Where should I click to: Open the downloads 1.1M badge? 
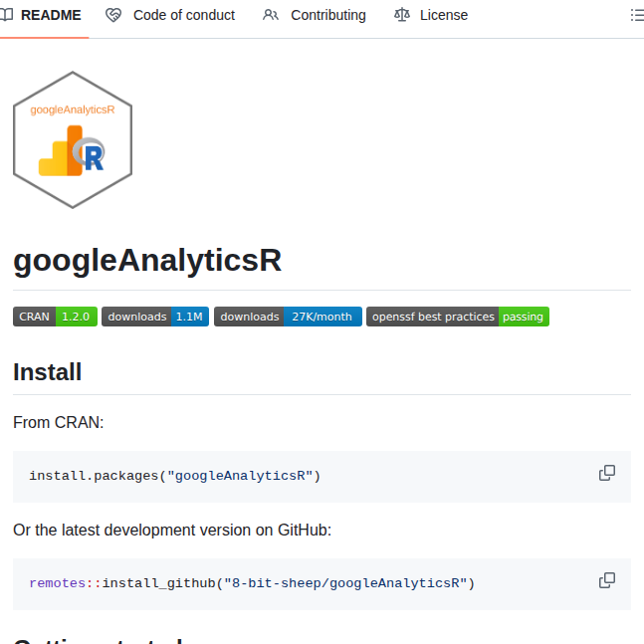click(155, 317)
